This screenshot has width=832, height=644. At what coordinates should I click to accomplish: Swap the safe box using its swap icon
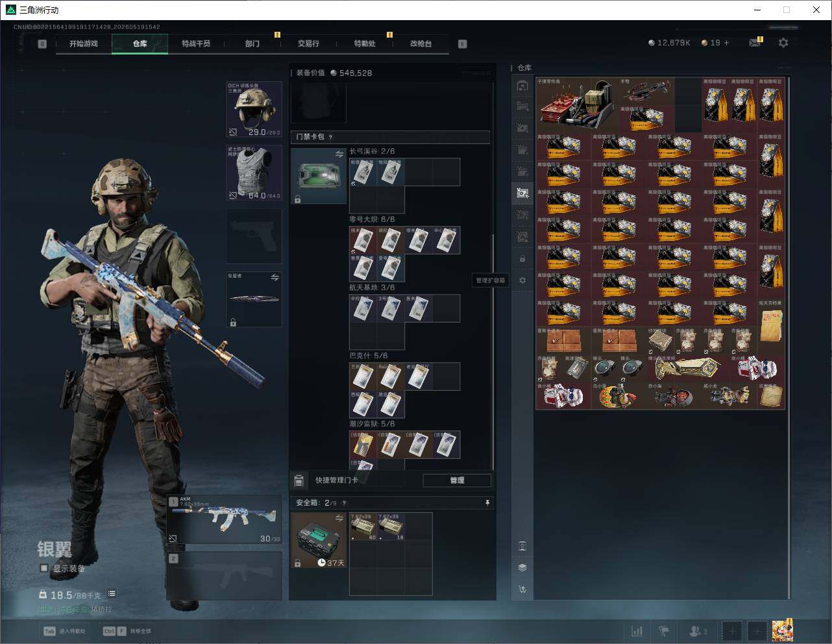click(339, 518)
